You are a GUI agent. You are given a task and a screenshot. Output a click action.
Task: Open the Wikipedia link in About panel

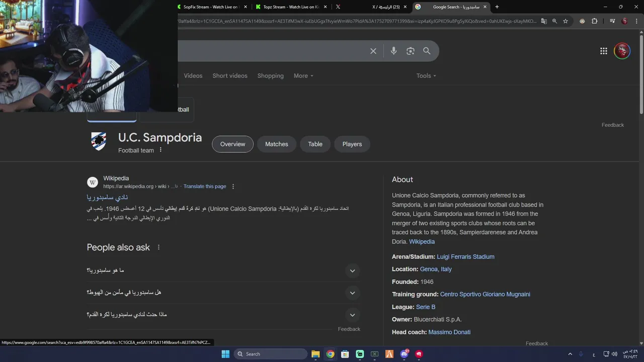pyautogui.click(x=422, y=242)
